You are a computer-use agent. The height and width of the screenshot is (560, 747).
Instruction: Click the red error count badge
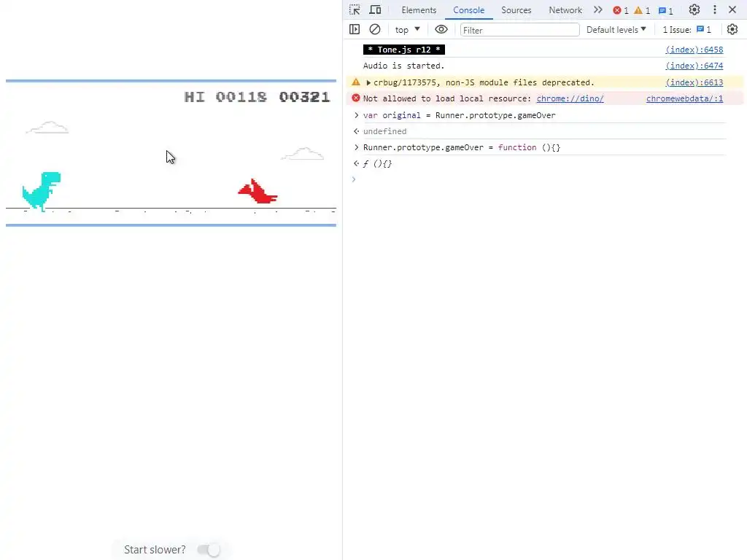(621, 10)
